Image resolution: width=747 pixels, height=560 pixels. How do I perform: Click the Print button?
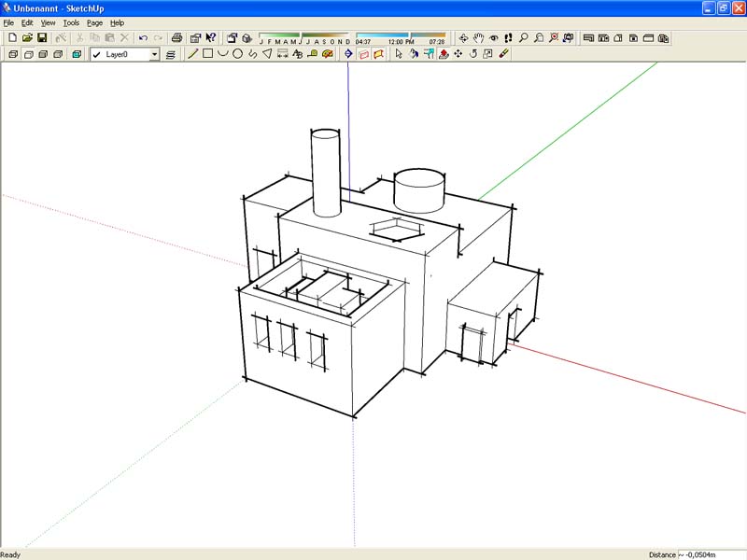click(176, 38)
